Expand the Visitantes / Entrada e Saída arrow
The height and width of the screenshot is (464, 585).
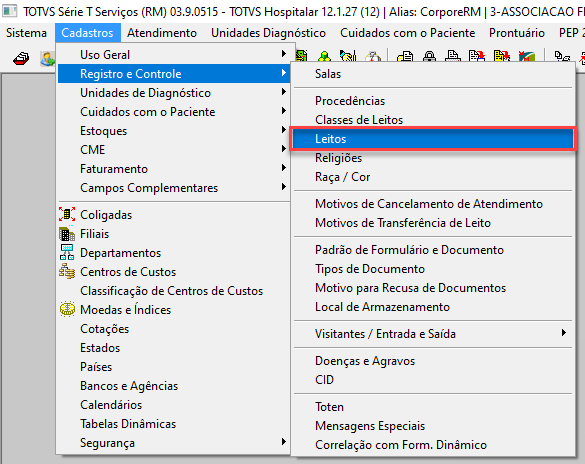point(564,333)
